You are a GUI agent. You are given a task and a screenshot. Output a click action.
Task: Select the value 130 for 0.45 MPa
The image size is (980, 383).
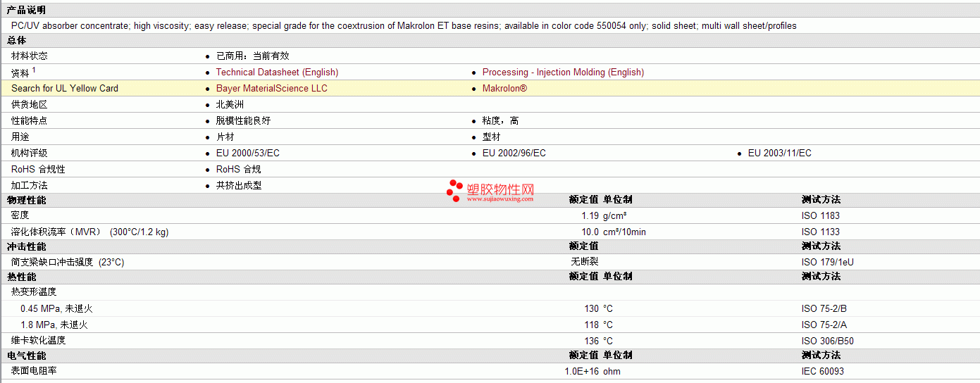[x=591, y=308]
